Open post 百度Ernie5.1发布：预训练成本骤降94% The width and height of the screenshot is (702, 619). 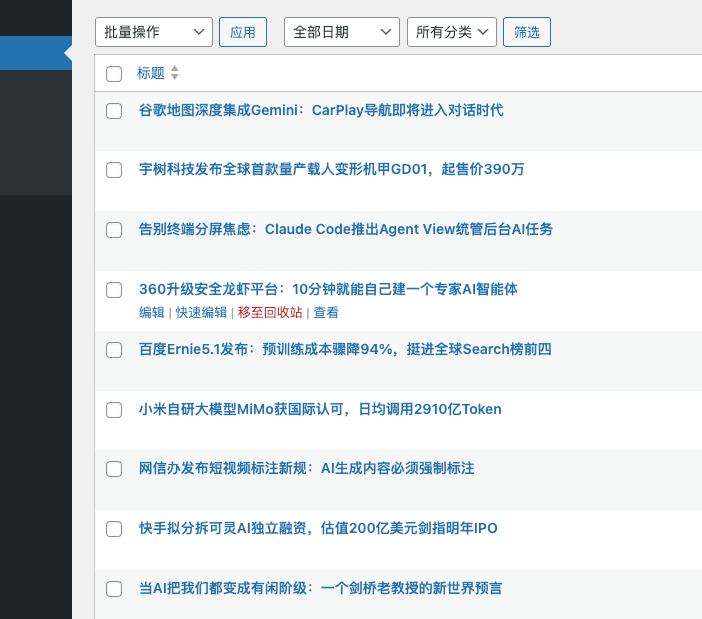pos(345,349)
